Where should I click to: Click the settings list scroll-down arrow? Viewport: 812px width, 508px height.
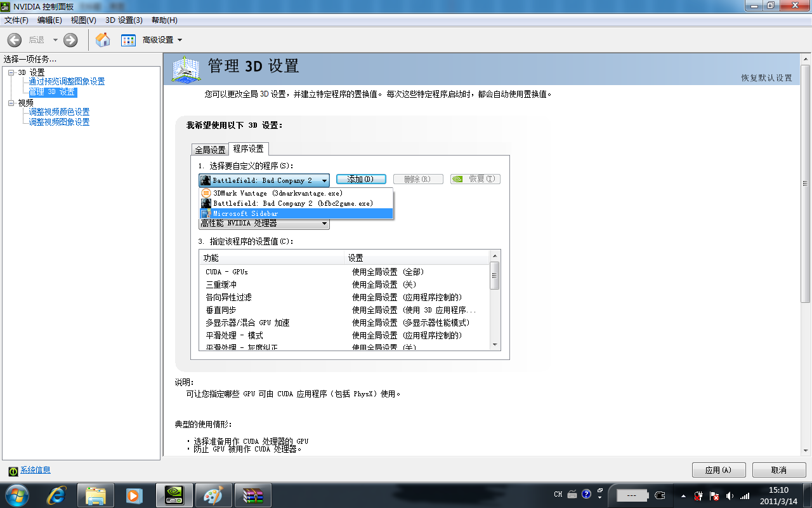tap(495, 345)
